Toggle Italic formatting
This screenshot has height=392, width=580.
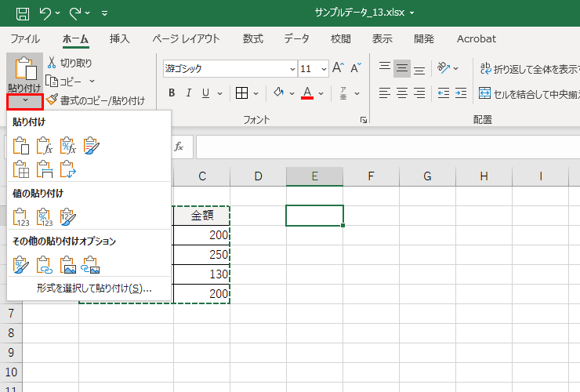(x=189, y=93)
